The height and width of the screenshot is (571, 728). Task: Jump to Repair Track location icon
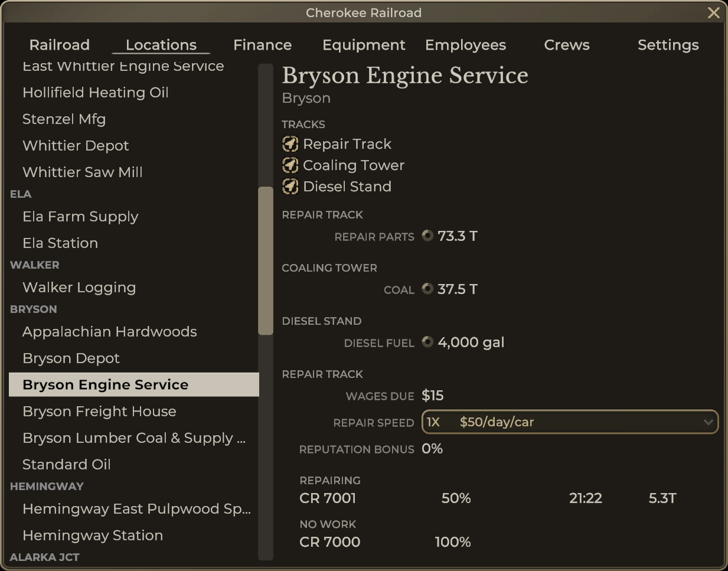(290, 144)
